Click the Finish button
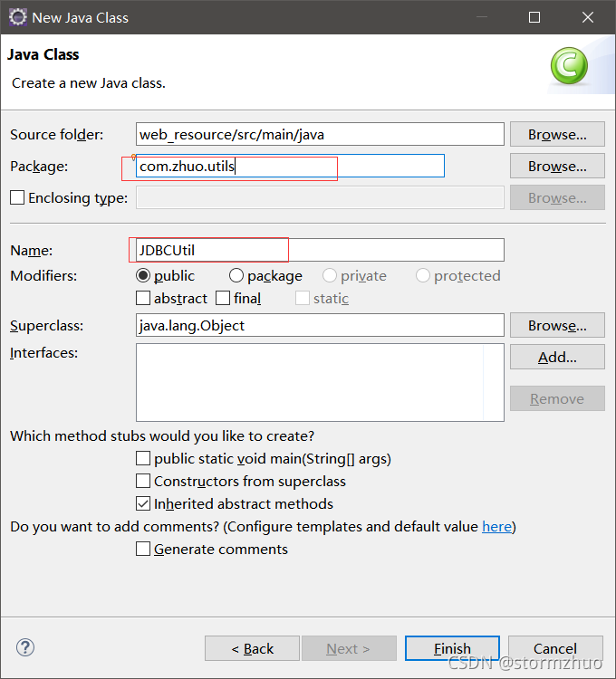Viewport: 616px width, 679px height. 452,648
